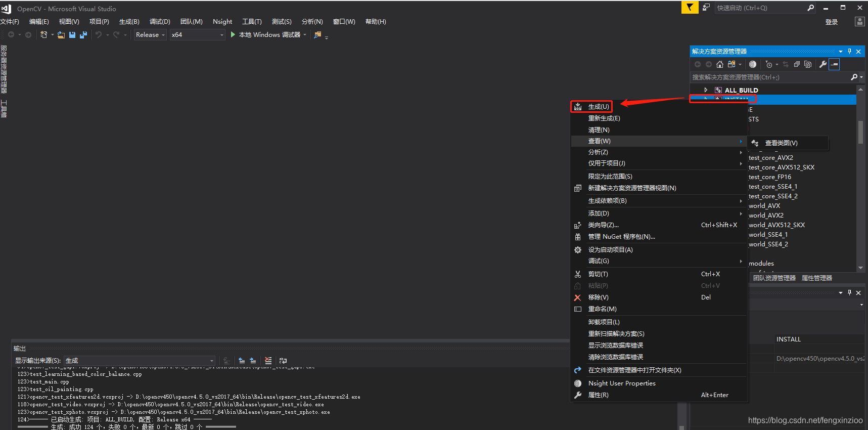868x430 pixels.
Task: Select 重新生成(E) from context menu
Action: pos(659,118)
